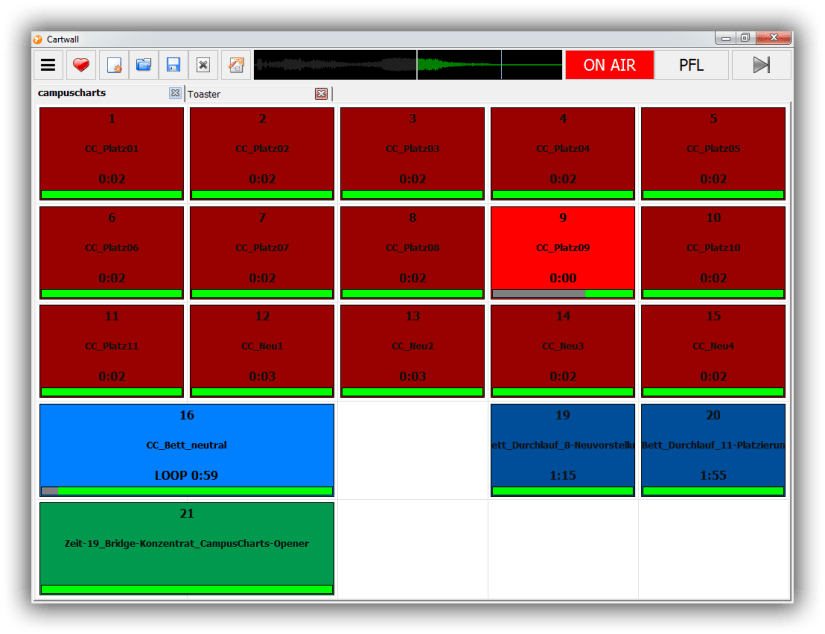Save the cartwall with the floppy disk icon
Image resolution: width=825 pixels, height=634 pixels.
(173, 65)
